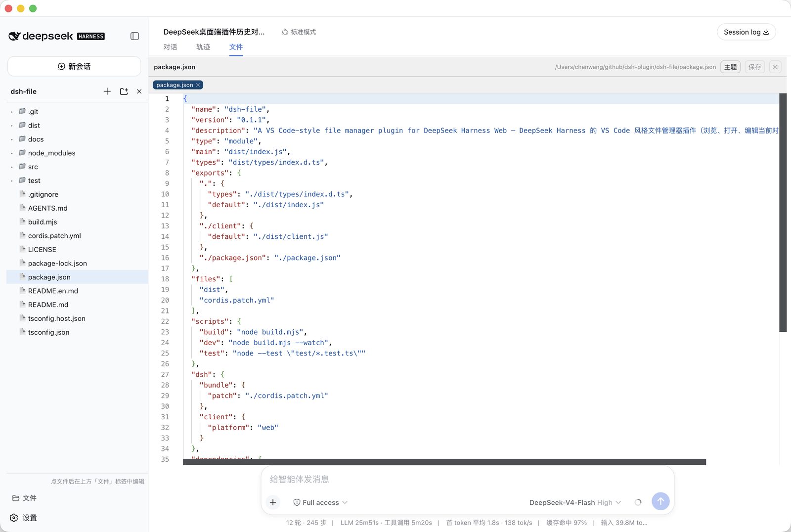791x532 pixels.
Task: Click the conversation title DeepSeek桌面端插件历史对...
Action: coord(214,32)
